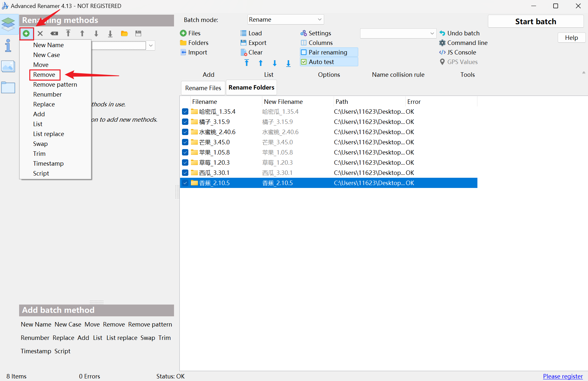
Task: Collapse the ribbon with the small chevron
Action: coord(584,73)
